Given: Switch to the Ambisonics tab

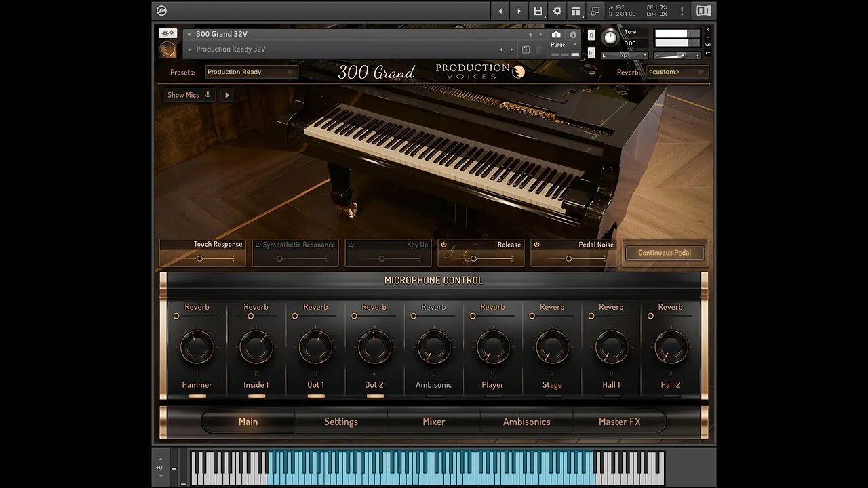Looking at the screenshot, I should (x=527, y=422).
